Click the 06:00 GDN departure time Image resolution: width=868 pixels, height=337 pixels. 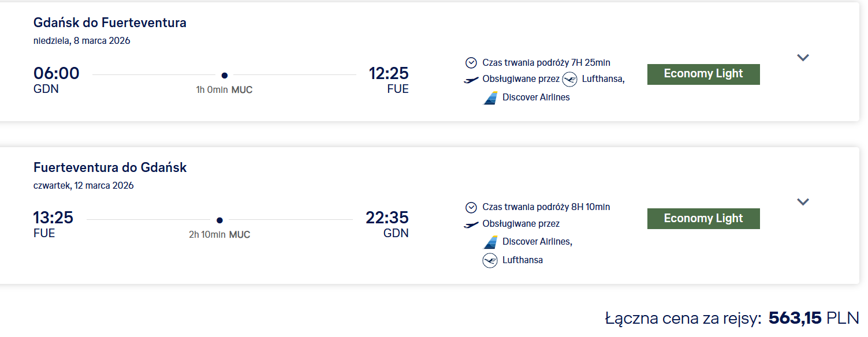pos(57,74)
